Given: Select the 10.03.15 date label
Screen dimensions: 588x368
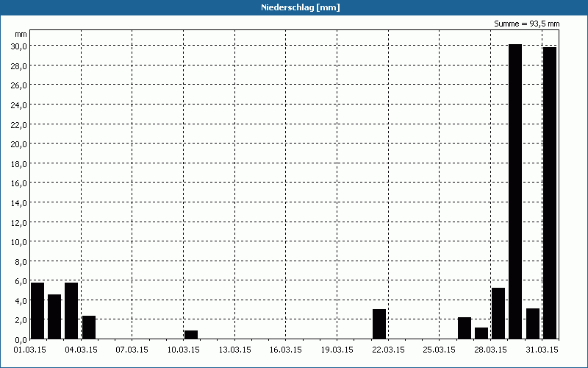Looking at the screenshot, I should (x=183, y=350).
